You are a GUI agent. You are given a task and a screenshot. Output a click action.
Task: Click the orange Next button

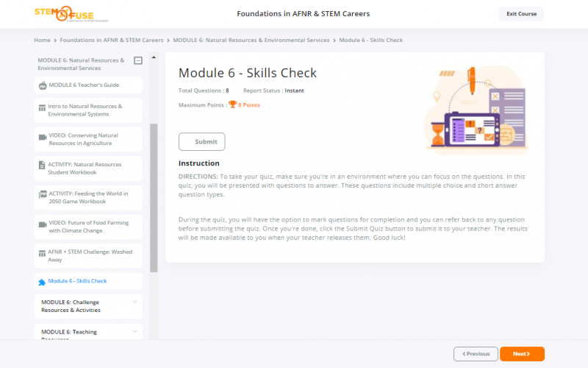(522, 354)
